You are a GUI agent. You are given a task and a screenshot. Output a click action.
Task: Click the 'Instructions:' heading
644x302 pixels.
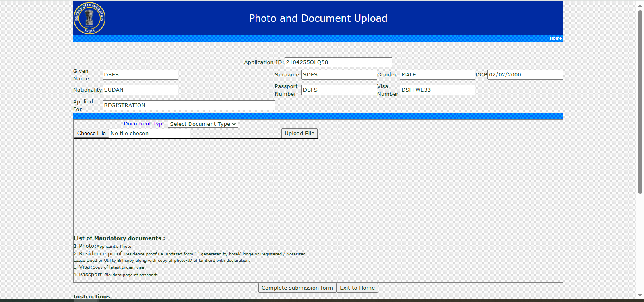[93, 296]
